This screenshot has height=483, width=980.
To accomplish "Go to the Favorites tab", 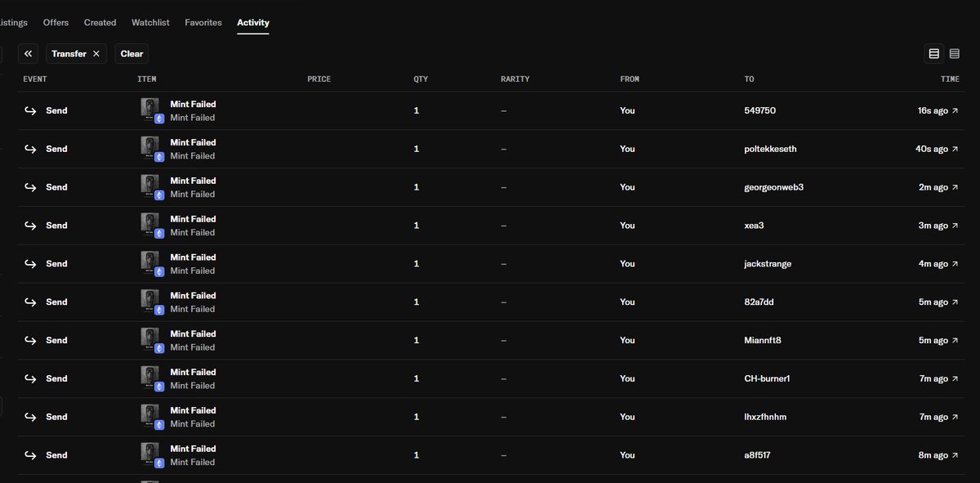I will (203, 23).
